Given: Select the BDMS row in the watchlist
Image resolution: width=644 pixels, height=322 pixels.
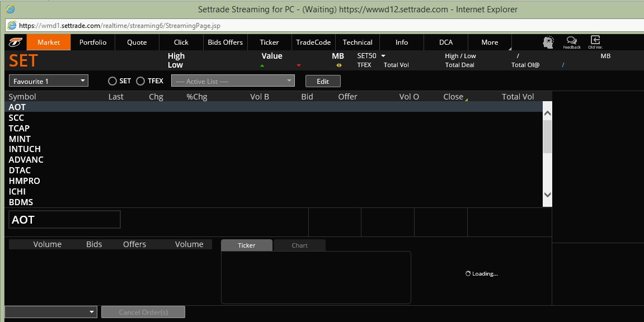Looking at the screenshot, I should pyautogui.click(x=274, y=202).
